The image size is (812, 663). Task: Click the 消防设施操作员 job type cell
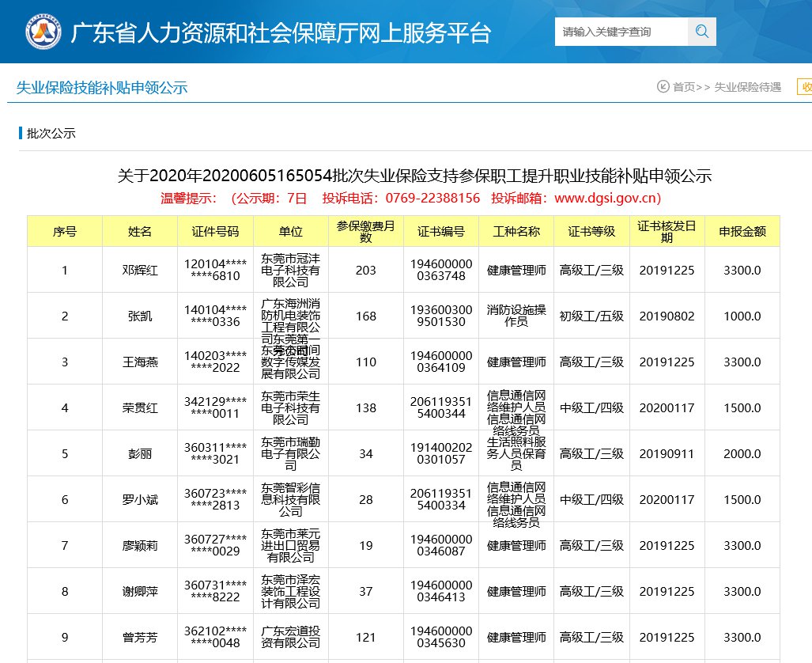point(516,316)
